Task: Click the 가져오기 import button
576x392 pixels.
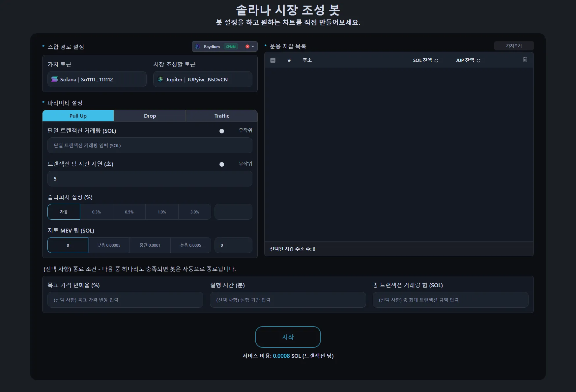Action: [514, 46]
